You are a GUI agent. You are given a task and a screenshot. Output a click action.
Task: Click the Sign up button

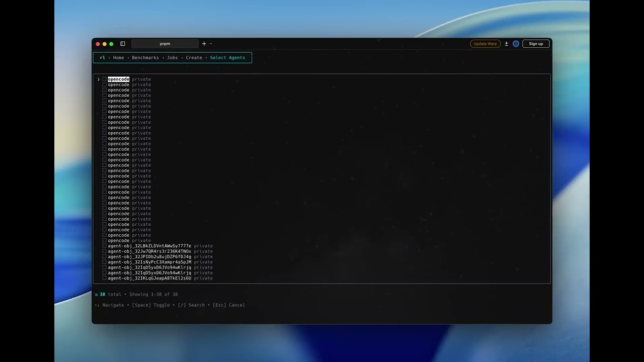[x=536, y=44]
